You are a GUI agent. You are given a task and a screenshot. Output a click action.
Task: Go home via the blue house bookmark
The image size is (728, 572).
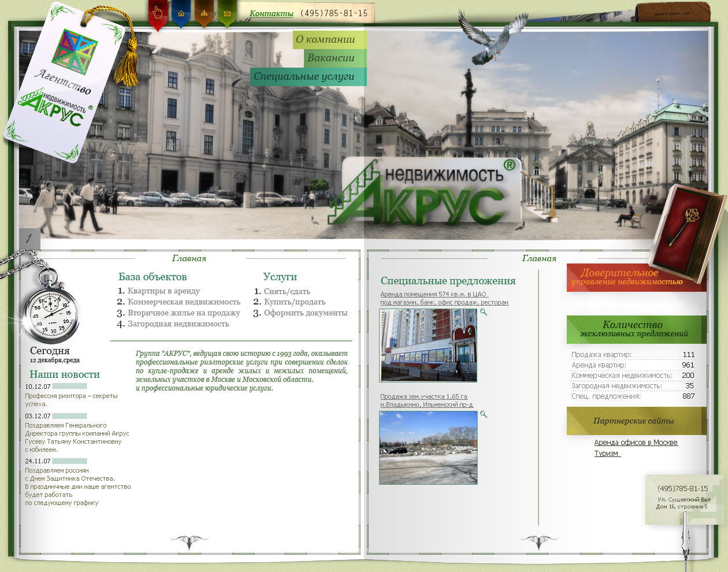pos(181,13)
